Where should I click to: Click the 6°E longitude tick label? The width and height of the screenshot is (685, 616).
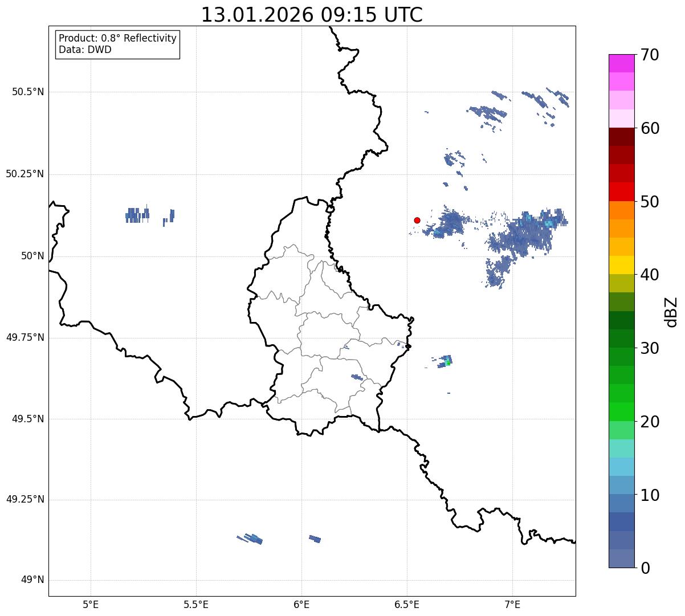301,604
